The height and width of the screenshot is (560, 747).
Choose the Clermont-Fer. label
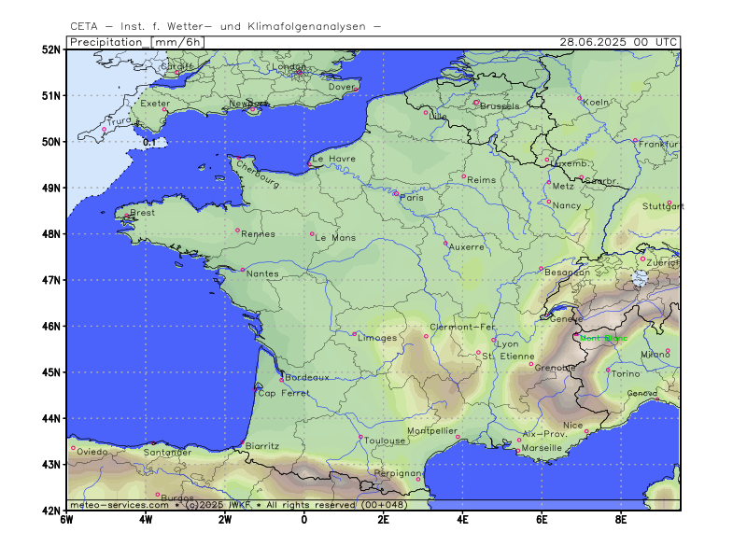(x=463, y=328)
